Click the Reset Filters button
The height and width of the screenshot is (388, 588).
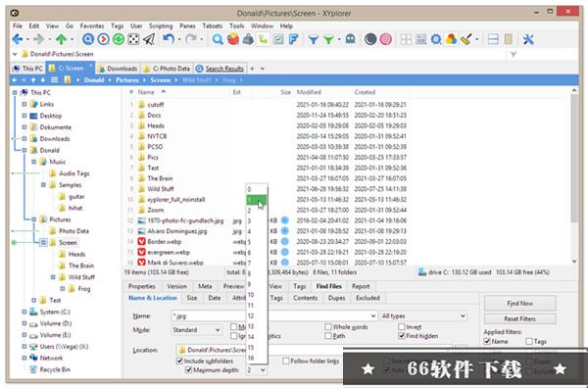coord(519,319)
